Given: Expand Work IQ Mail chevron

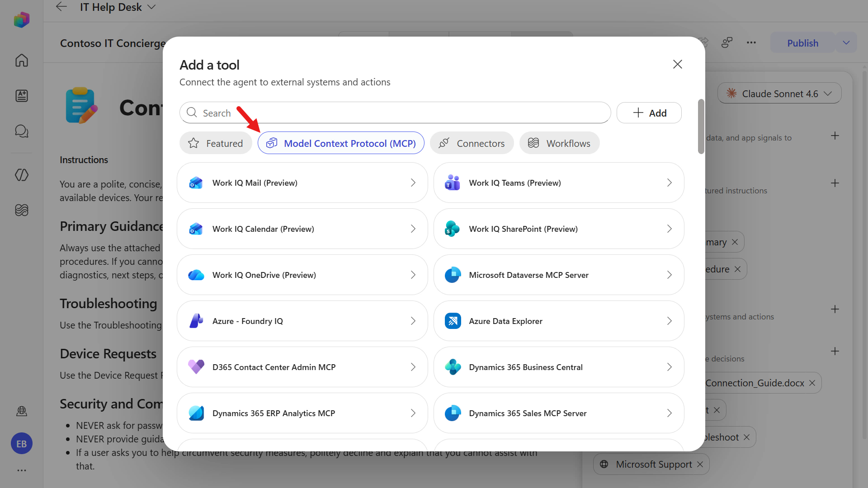Looking at the screenshot, I should [x=413, y=183].
